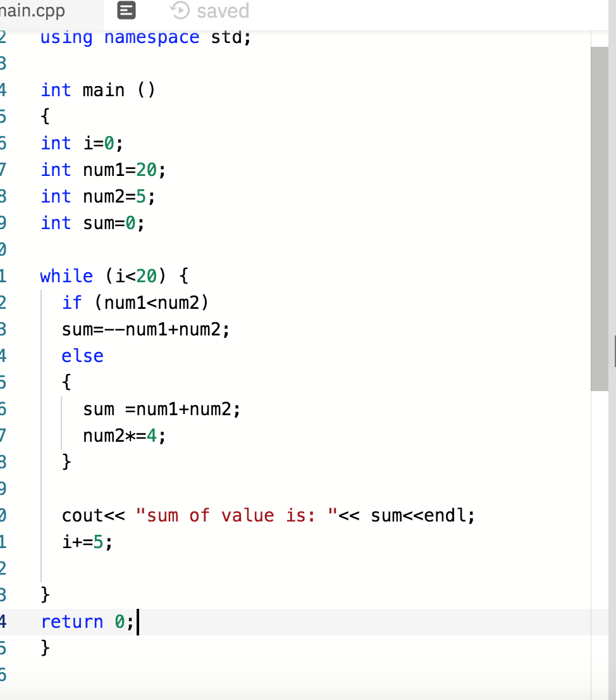Click the else keyword in the code

coord(82,356)
